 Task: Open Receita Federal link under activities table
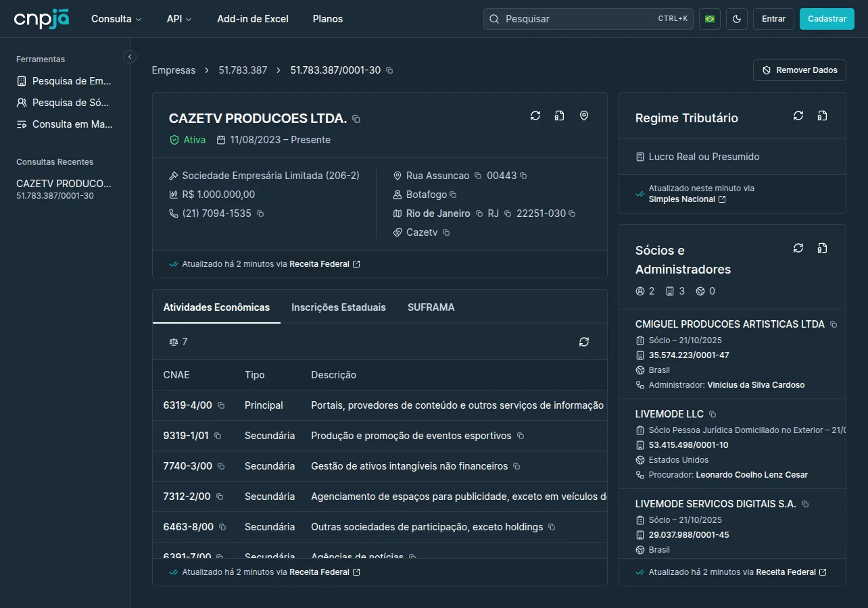point(324,572)
